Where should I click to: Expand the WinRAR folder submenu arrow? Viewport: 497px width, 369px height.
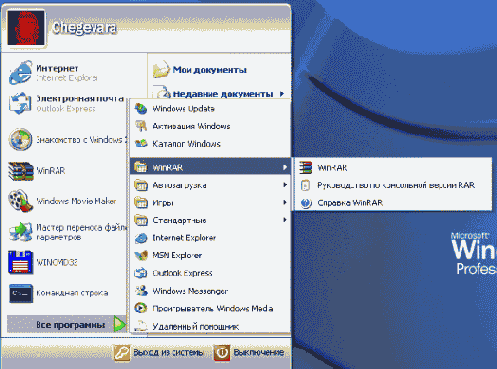[285, 167]
